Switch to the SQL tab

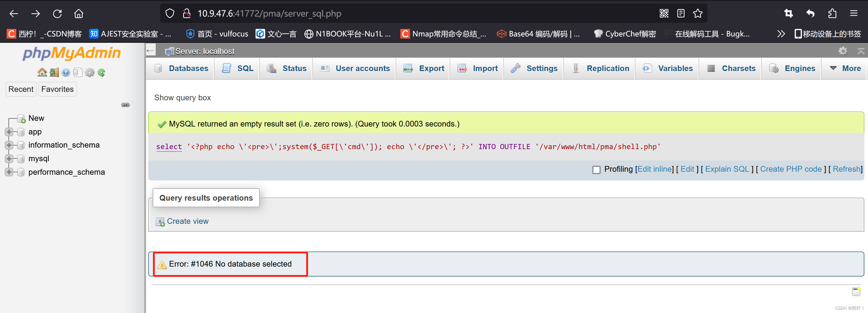click(245, 68)
